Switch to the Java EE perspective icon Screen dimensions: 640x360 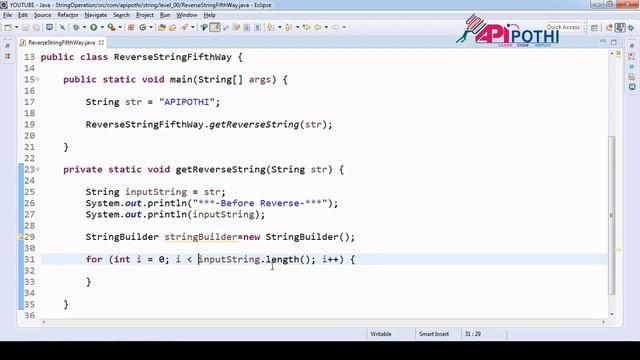point(609,27)
